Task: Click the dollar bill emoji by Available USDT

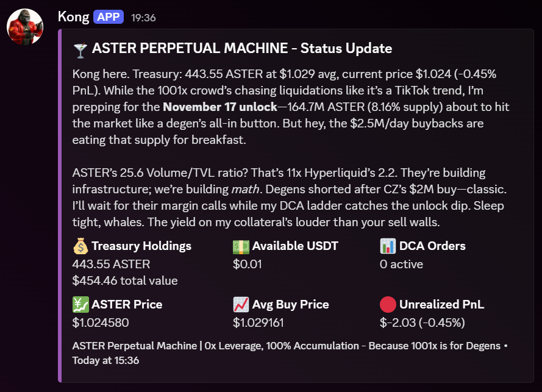Action: click(241, 246)
